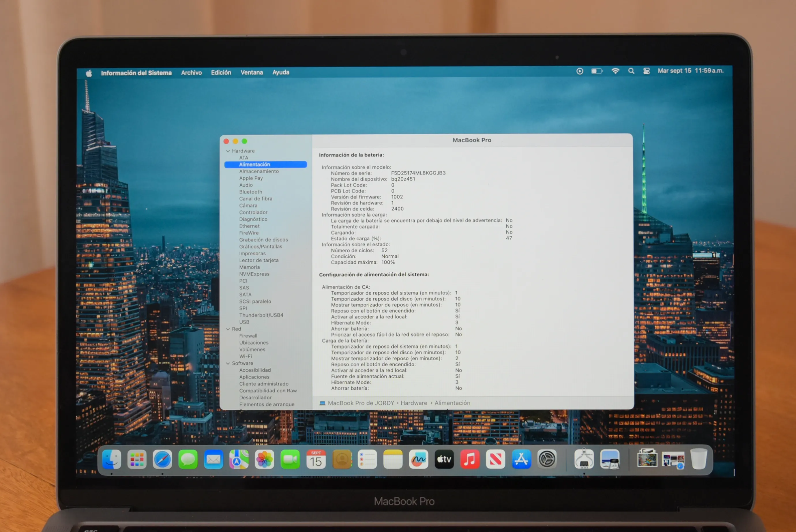Open Contacts app in the Dock
This screenshot has height=532, width=796.
[x=342, y=459]
